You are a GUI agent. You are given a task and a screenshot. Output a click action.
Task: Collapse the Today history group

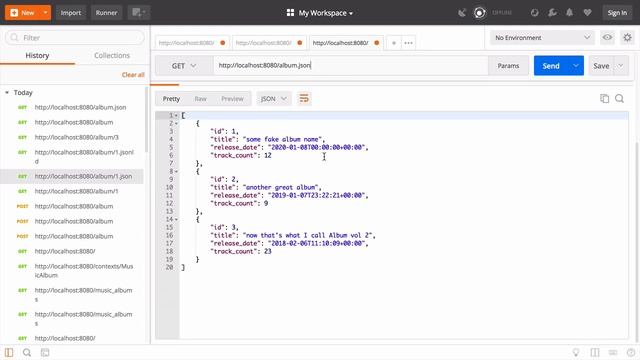[x=7, y=93]
